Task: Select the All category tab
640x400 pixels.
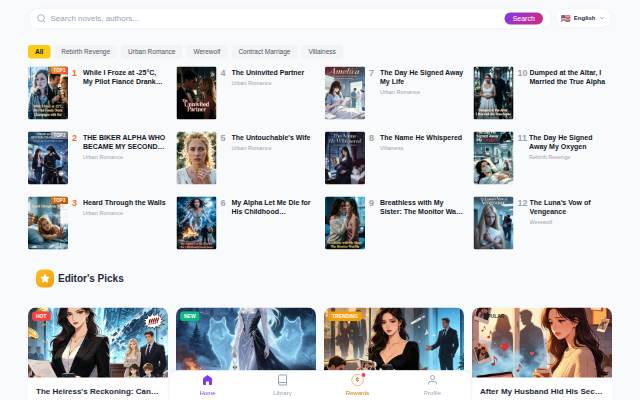Action: [39, 51]
